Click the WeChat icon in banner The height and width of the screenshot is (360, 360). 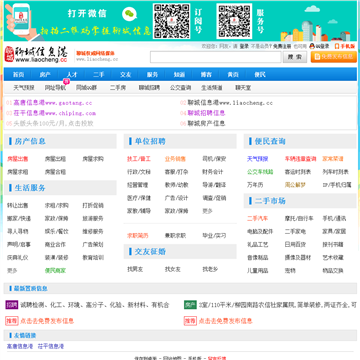tap(129, 14)
